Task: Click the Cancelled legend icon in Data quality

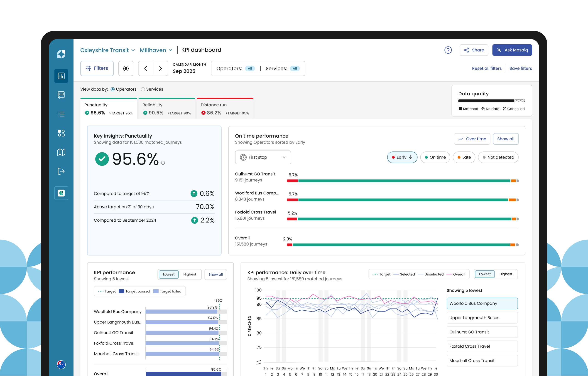Action: tap(505, 109)
